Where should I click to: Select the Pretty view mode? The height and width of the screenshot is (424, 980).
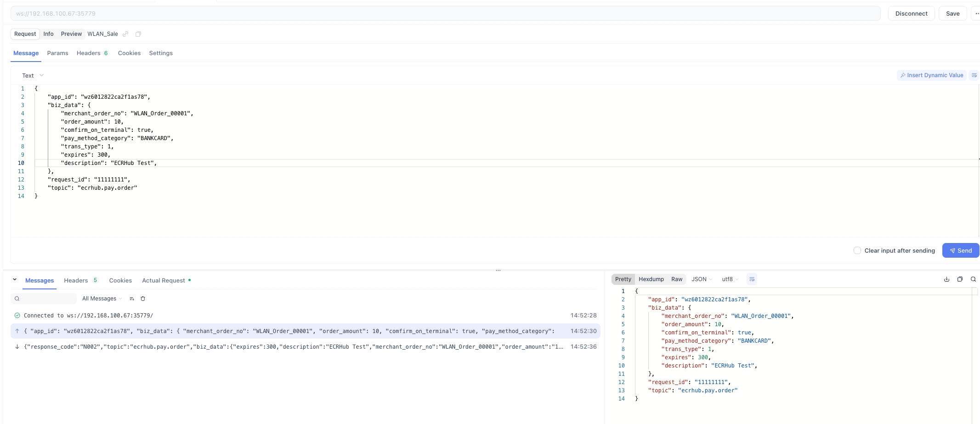[x=623, y=279]
